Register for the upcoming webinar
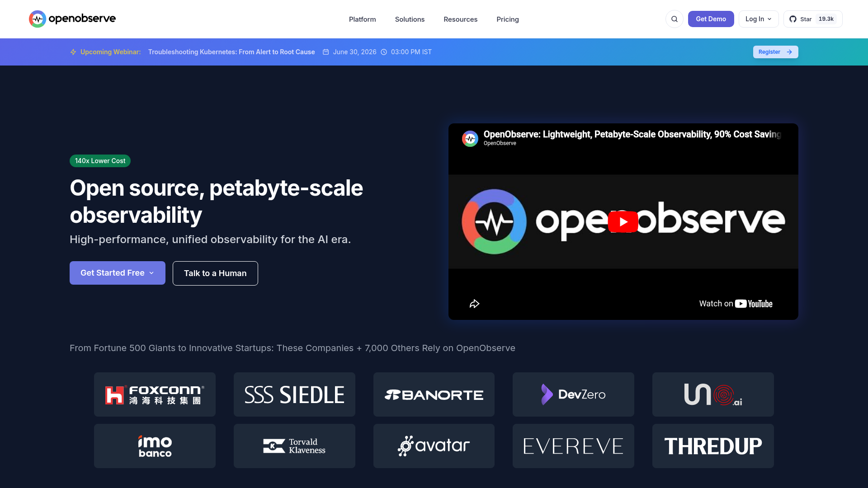868x488 pixels. tap(775, 52)
